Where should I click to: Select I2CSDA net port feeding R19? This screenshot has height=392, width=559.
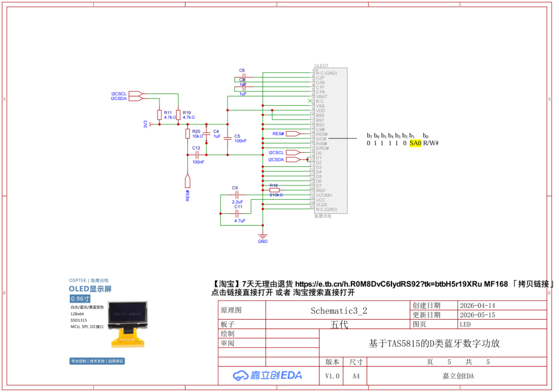tap(136, 98)
